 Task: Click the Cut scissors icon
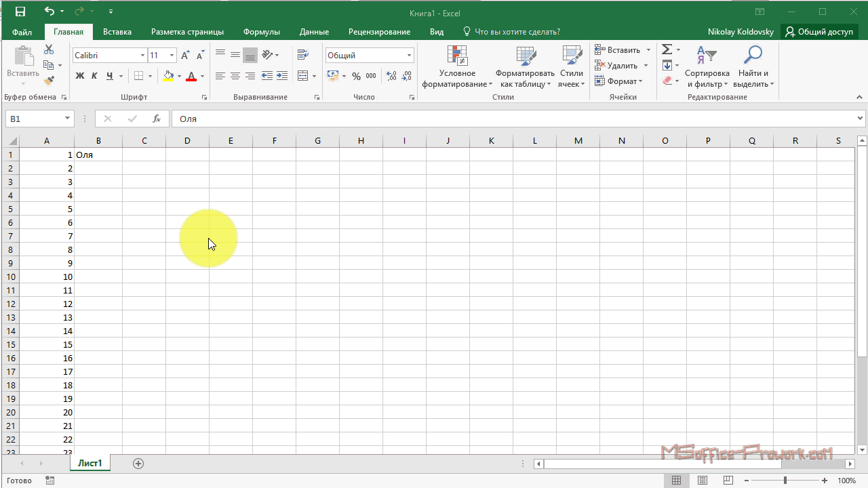[x=49, y=50]
